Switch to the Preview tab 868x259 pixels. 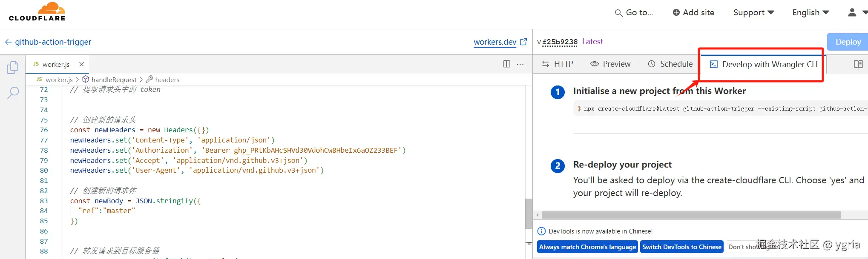click(x=610, y=64)
